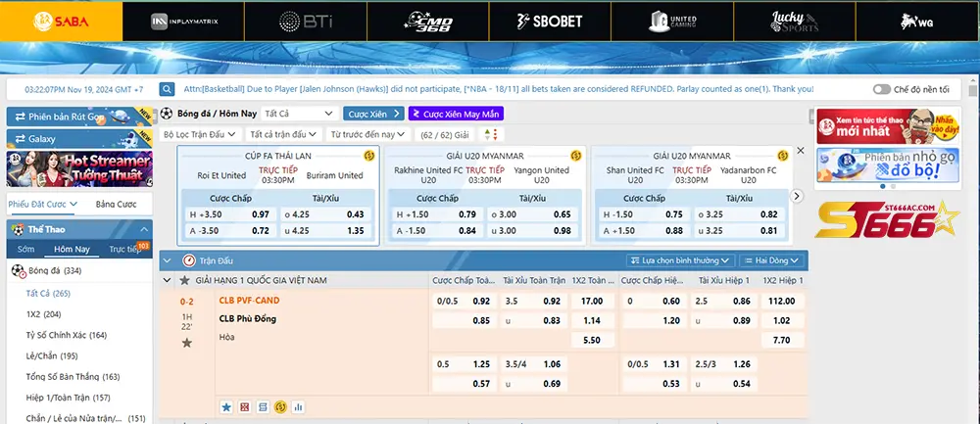Screen dimensions: 980x424
Task: Collapse Giải Hạng 1 Quốc Gia Việt Nam league
Action: tap(167, 280)
